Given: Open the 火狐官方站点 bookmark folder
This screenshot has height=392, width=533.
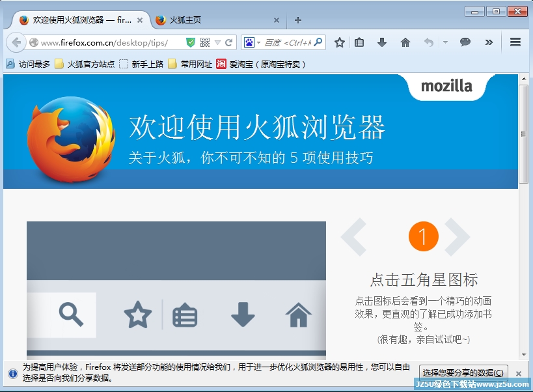Looking at the screenshot, I should pos(85,64).
